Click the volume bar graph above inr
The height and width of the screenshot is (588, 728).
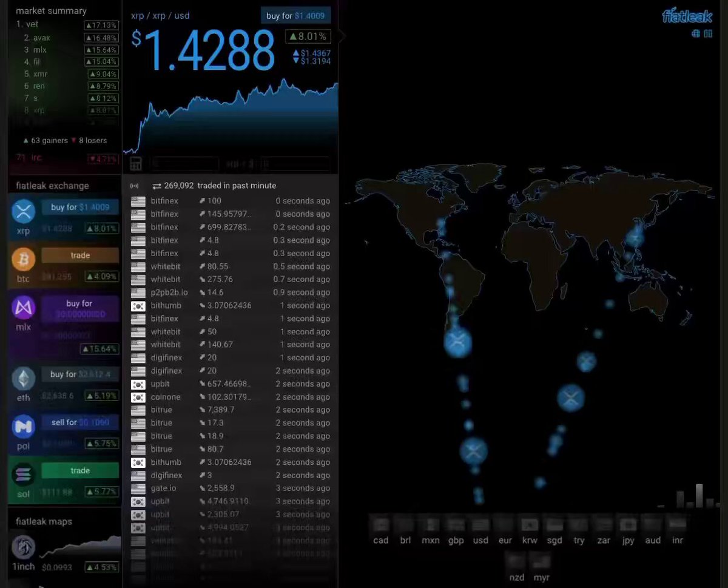click(689, 496)
